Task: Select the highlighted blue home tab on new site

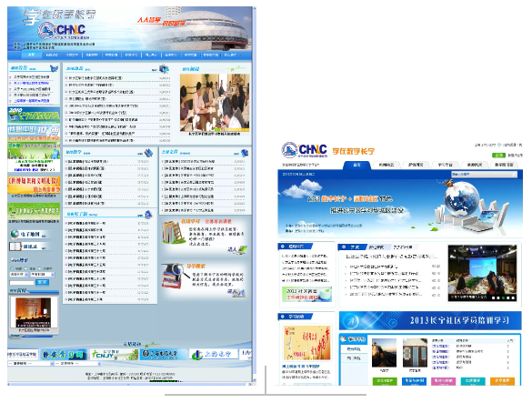Action: point(356,165)
